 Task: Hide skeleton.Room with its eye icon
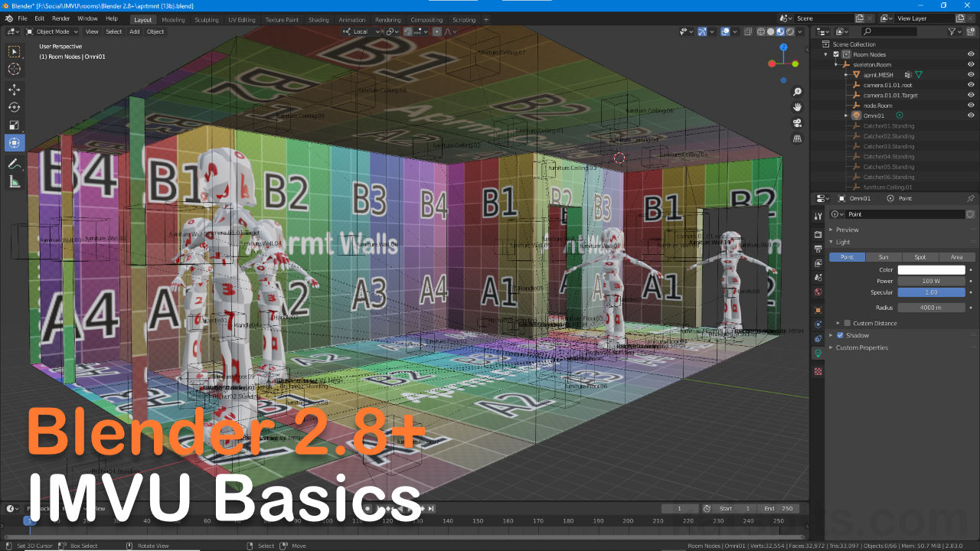[971, 64]
